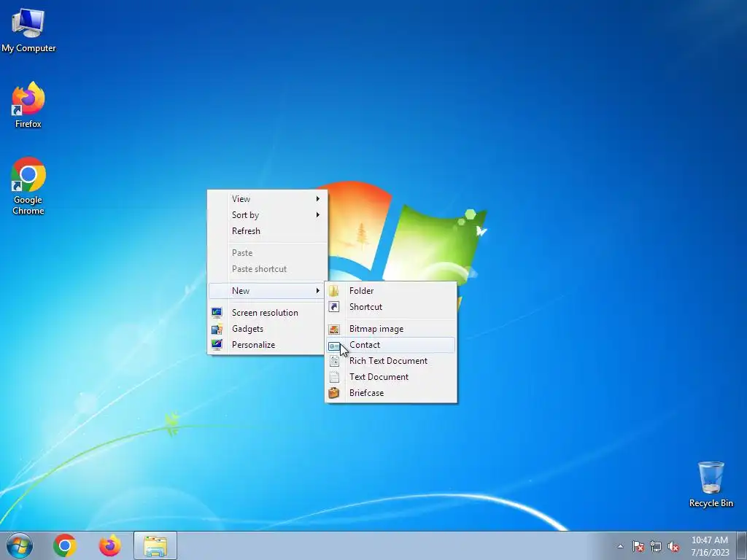This screenshot has width=747, height=560.
Task: Create a new Folder
Action: point(391,290)
